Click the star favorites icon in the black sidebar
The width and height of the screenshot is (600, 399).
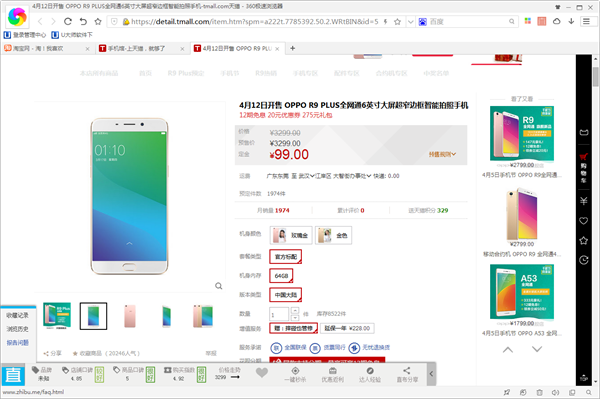(x=584, y=241)
